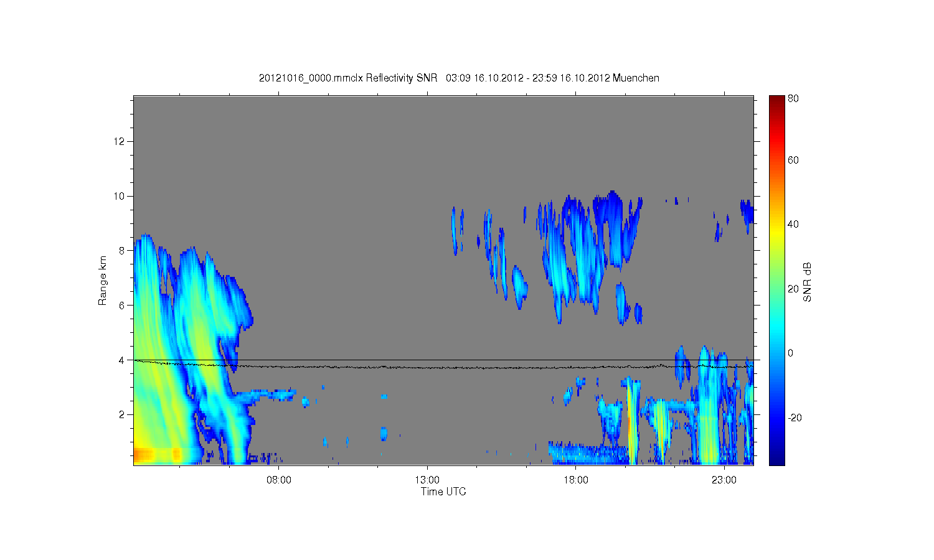Viewport: 934px width, 560px height.
Task: Click the range axis value 6
Action: tap(122, 305)
